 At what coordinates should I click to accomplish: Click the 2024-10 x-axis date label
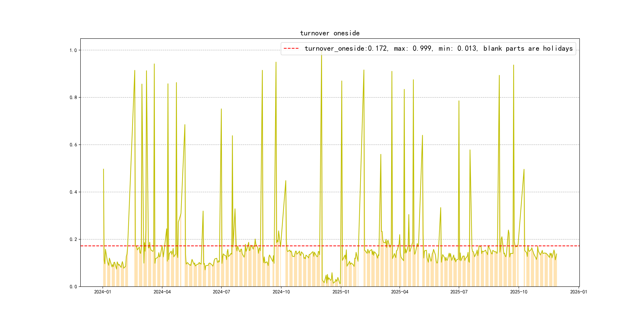[x=281, y=292]
